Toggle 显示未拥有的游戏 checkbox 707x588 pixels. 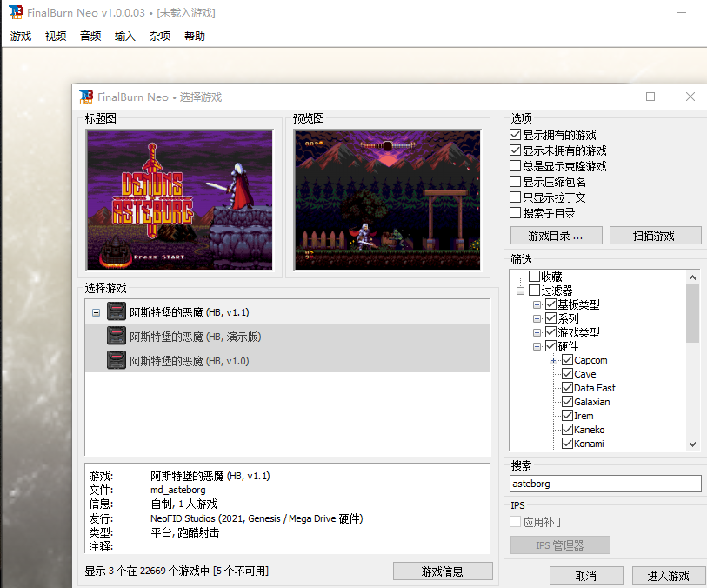516,150
